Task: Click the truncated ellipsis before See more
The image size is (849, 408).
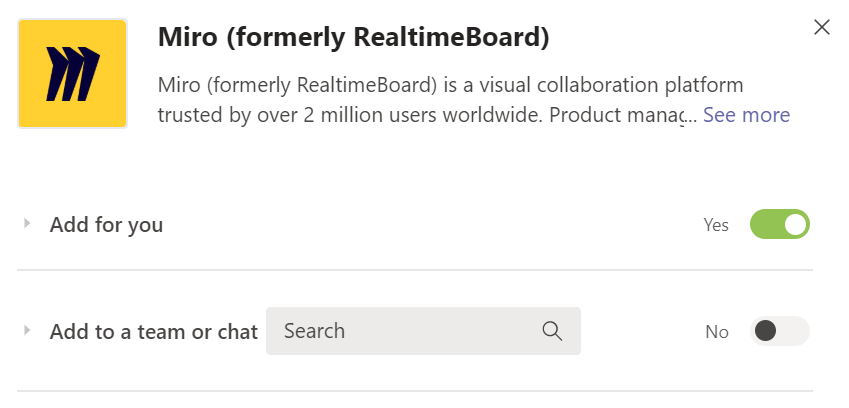Action: 690,117
